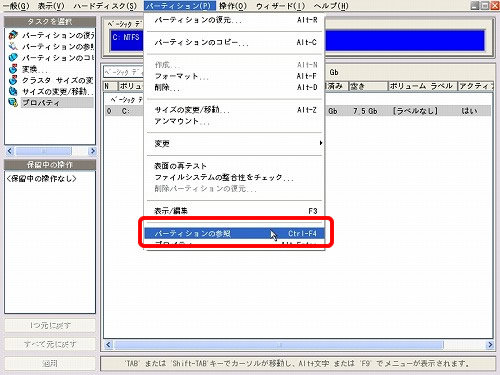The height and width of the screenshot is (375, 500).
Task: Expand the 変更 submenu
Action: (x=235, y=144)
